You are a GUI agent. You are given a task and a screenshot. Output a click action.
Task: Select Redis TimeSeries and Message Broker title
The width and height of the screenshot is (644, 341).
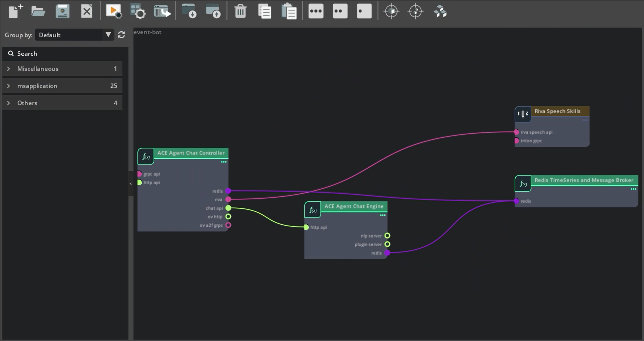584,180
